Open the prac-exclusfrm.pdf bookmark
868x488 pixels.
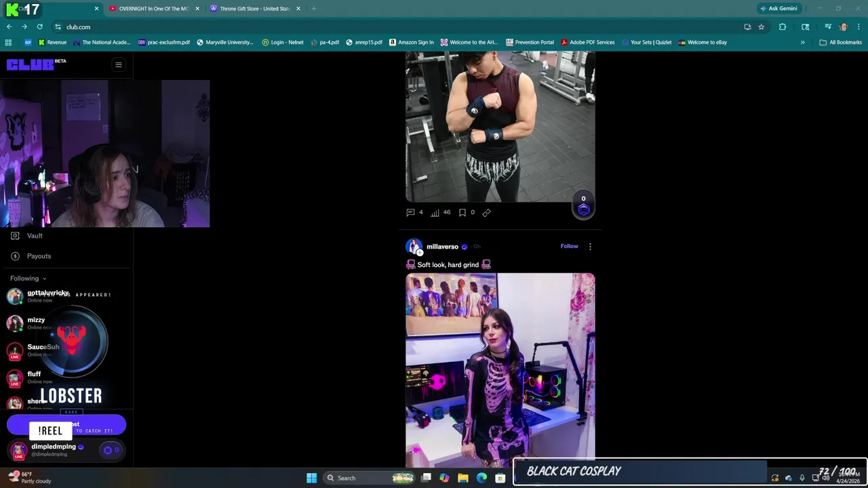[x=163, y=42]
